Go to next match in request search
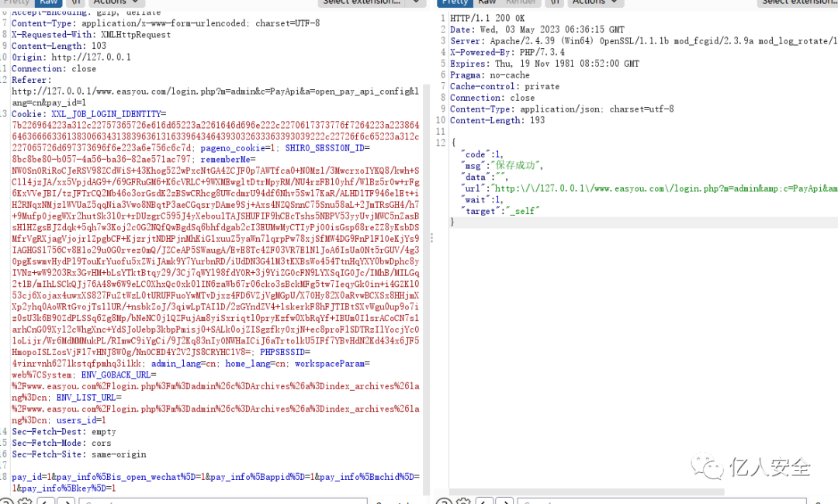838x504 pixels. (x=66, y=502)
